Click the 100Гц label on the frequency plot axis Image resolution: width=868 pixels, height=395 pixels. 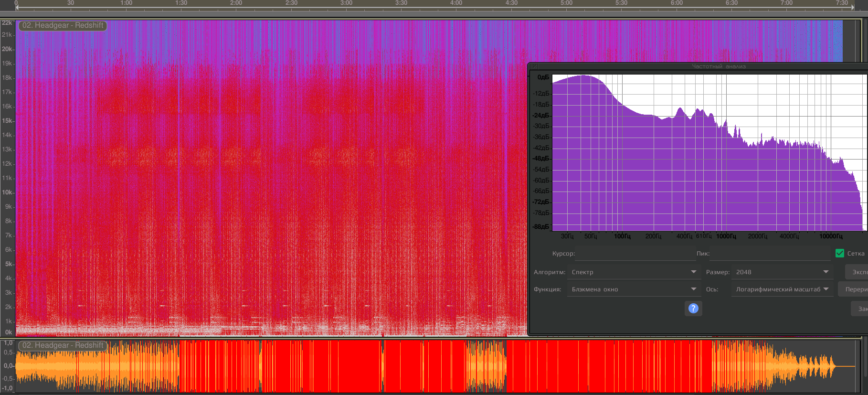tap(622, 236)
